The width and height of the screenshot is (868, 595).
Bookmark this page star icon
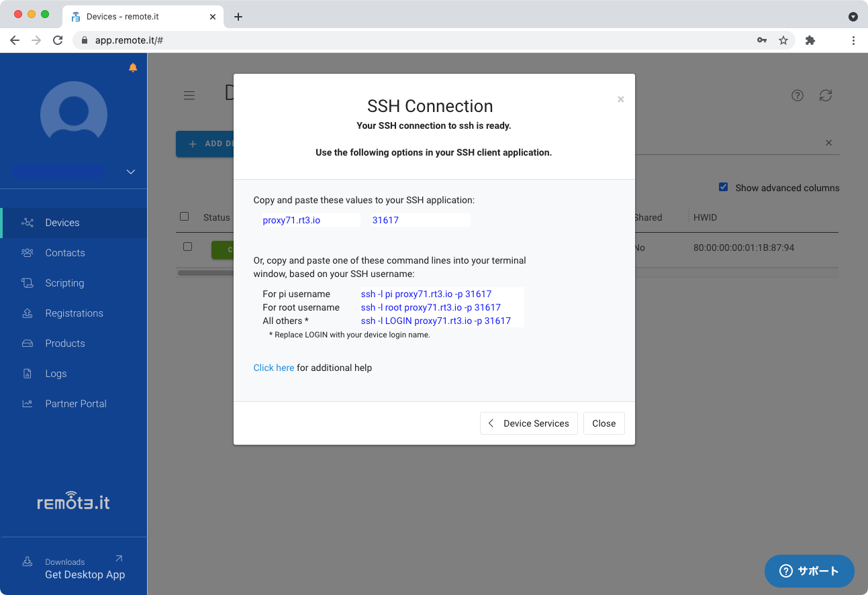783,40
